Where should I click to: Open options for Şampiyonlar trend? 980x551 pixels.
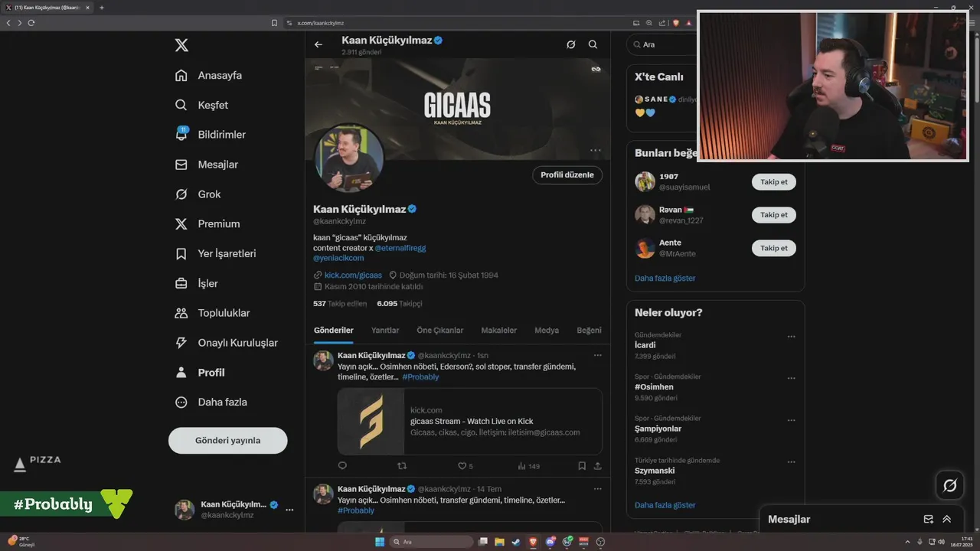tap(791, 420)
